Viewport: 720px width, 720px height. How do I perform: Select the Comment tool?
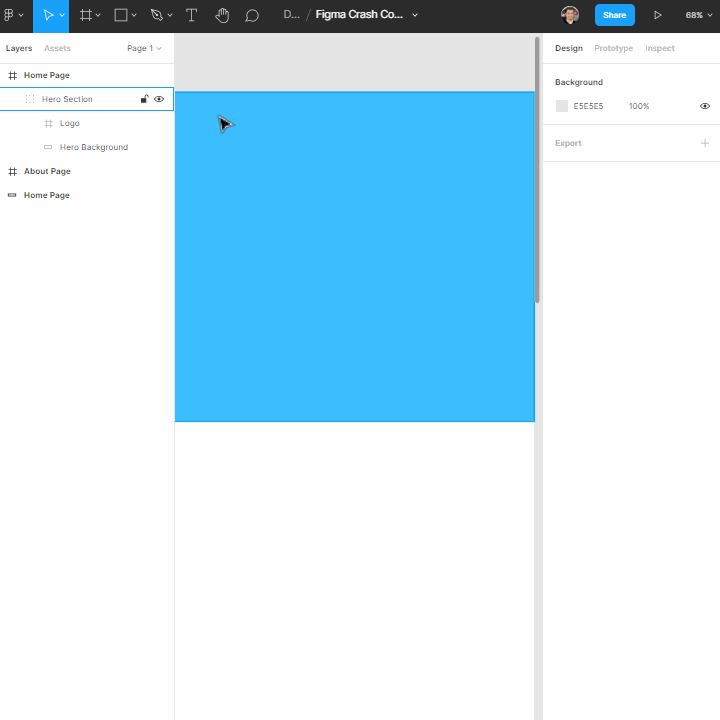(252, 16)
